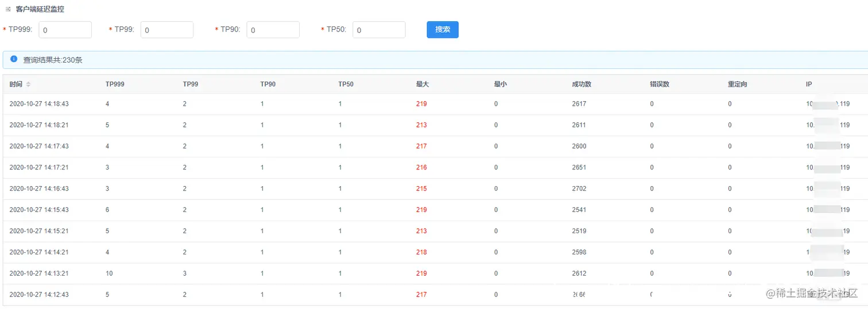The height and width of the screenshot is (309, 868).
Task: Click TP999 value 10 in the 14:13:21 row
Action: (x=109, y=274)
